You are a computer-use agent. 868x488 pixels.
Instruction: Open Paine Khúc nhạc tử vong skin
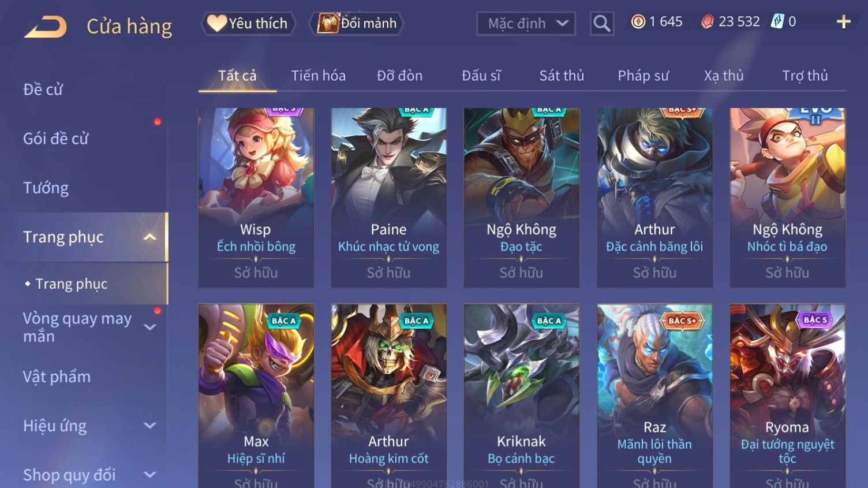point(388,198)
